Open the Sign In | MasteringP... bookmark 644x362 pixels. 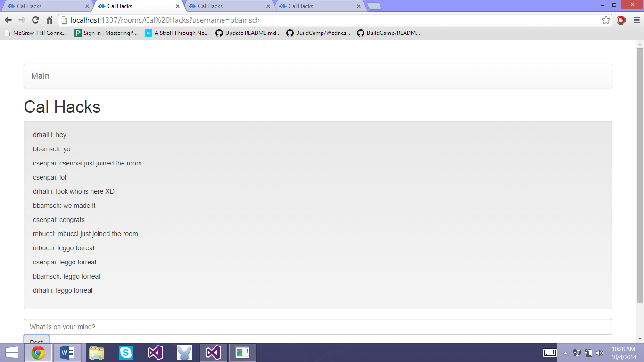[x=106, y=33]
